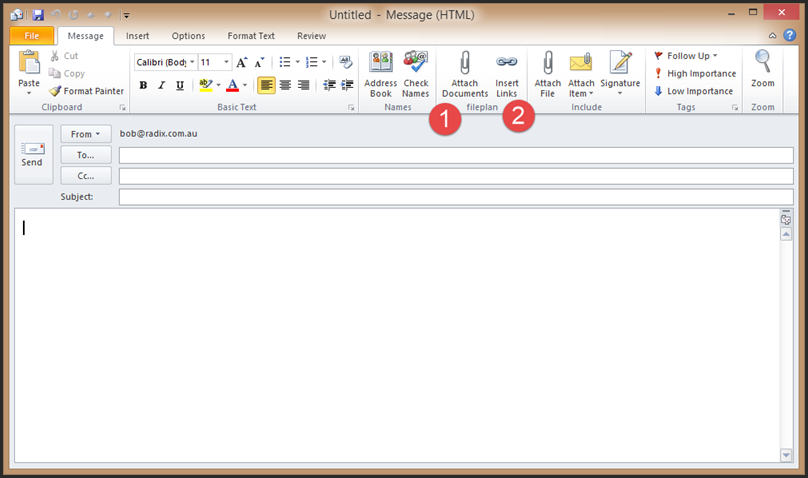Decrease the paragraph indent
808x478 pixels.
(329, 85)
